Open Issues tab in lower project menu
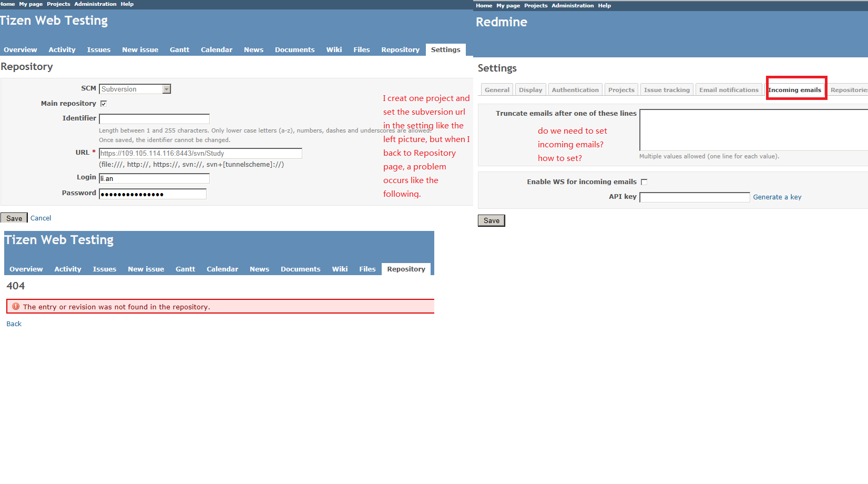Screen dimensions: 868x484 104,269
